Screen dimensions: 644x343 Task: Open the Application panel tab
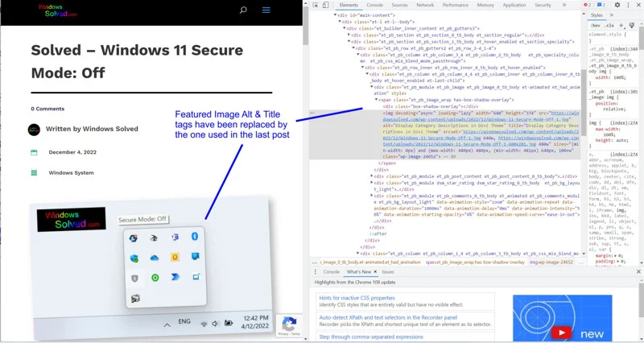coord(514,5)
